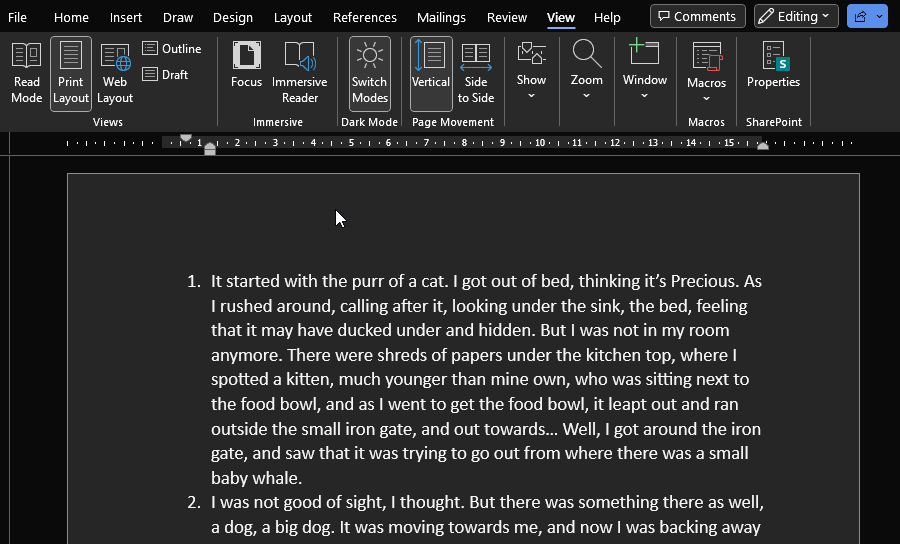
Task: Click the line starting "It started with the purr"
Action: [486, 281]
